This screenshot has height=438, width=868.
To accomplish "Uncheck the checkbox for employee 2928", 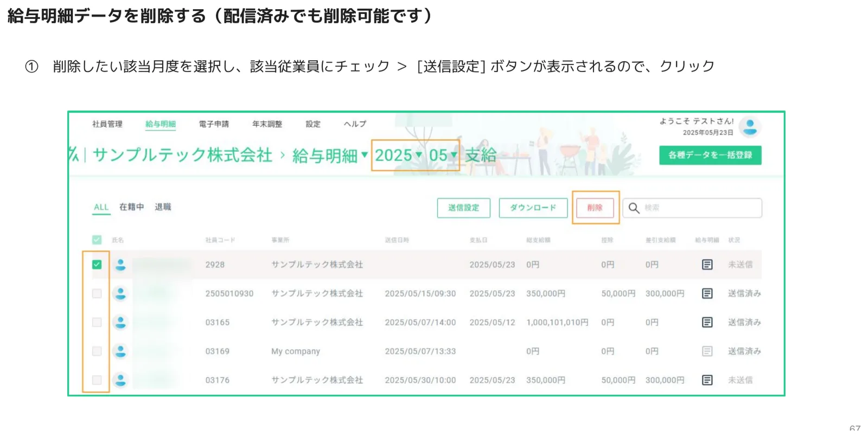I will [x=97, y=265].
